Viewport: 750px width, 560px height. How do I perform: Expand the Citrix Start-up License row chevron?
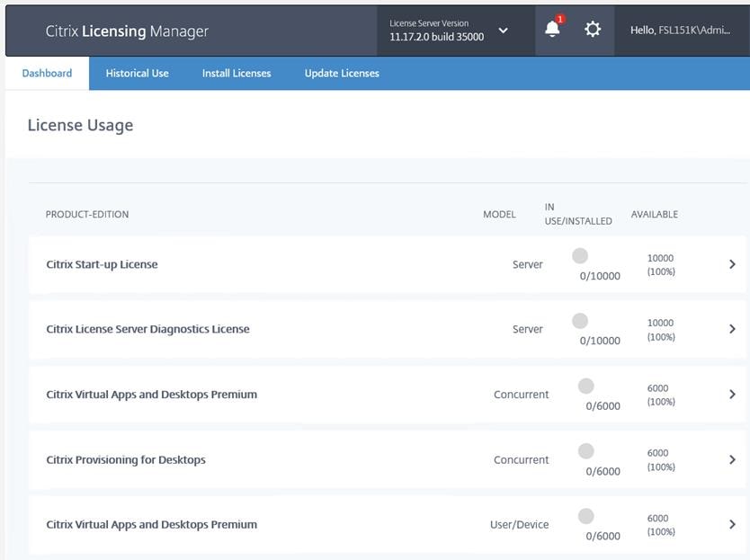(732, 264)
